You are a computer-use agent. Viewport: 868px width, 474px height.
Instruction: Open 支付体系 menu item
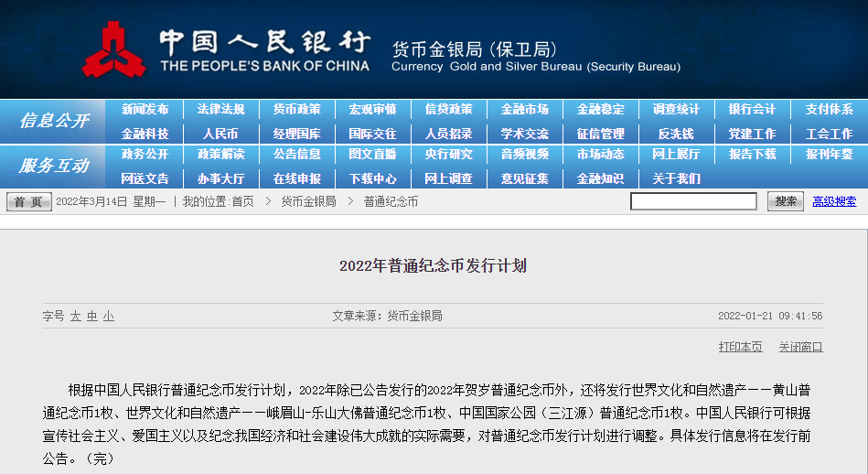tap(829, 110)
